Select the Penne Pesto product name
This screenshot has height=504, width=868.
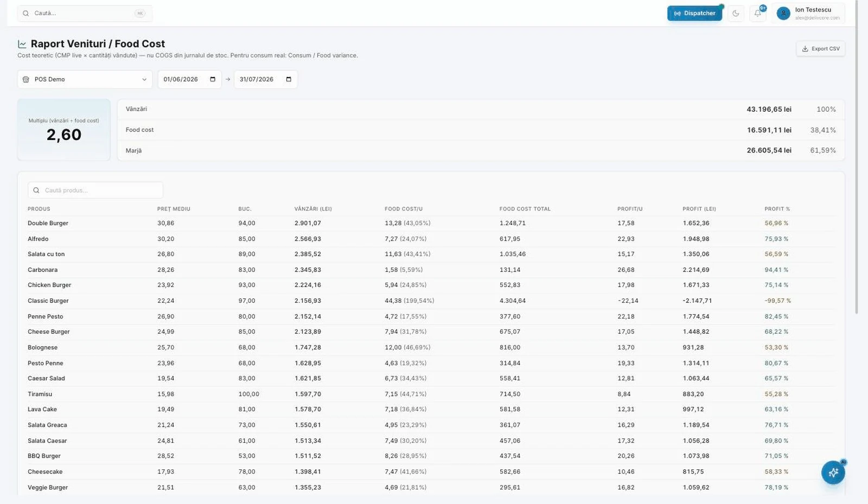click(46, 316)
